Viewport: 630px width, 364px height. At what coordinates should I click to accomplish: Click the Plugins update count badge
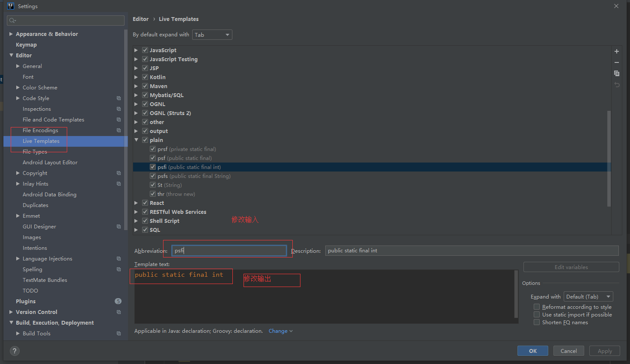pos(118,301)
